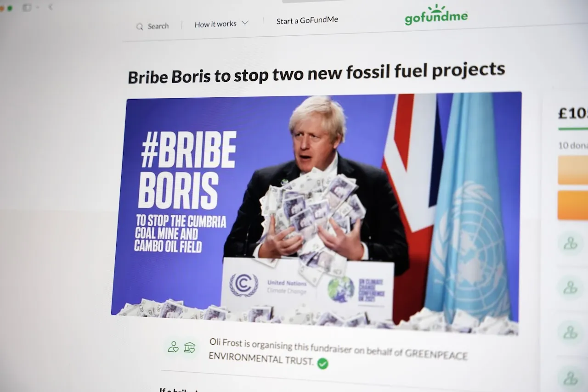Screen dimensions: 588x392
Task: Select the first donor avatar icon
Action: (x=571, y=243)
